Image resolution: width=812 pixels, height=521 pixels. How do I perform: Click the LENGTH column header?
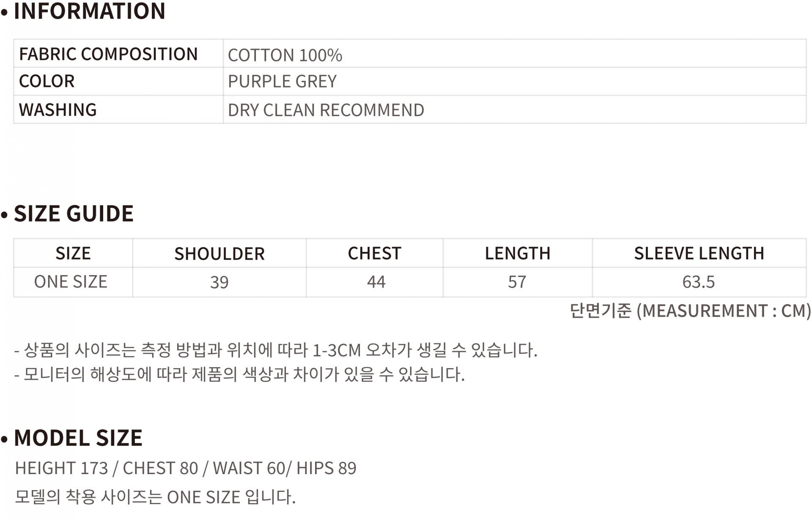click(517, 253)
